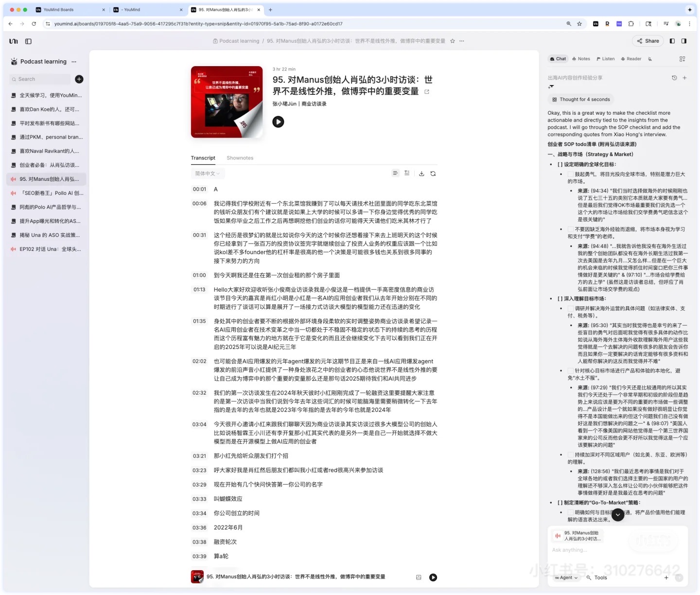Open the add-widgets grid icon in right panel
Screen dimensions: 700x595
(682, 59)
